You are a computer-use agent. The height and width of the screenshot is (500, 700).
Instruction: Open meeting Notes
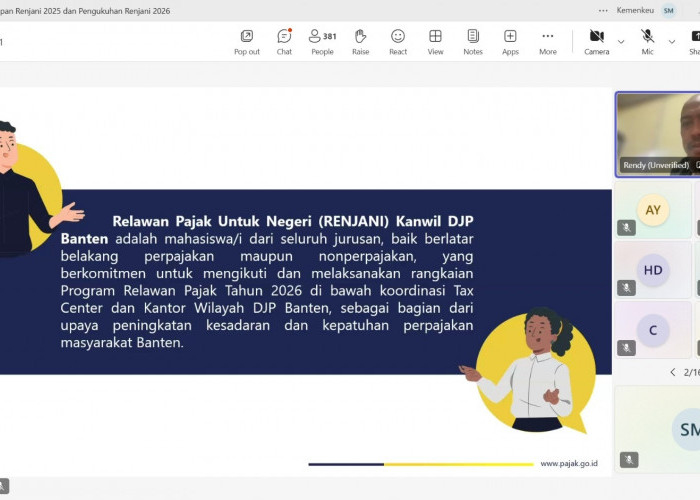coord(473,42)
